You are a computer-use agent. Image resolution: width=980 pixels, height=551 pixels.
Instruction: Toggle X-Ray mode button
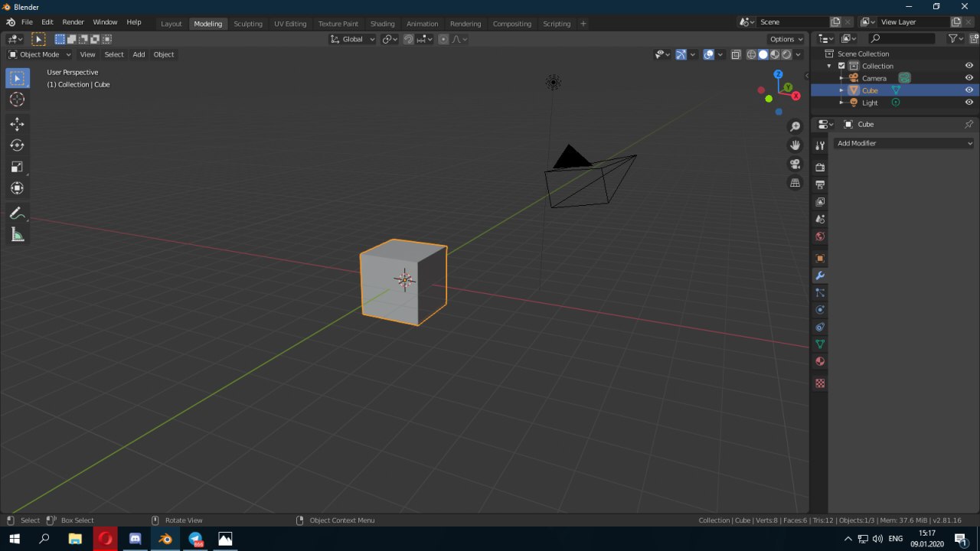pos(736,54)
